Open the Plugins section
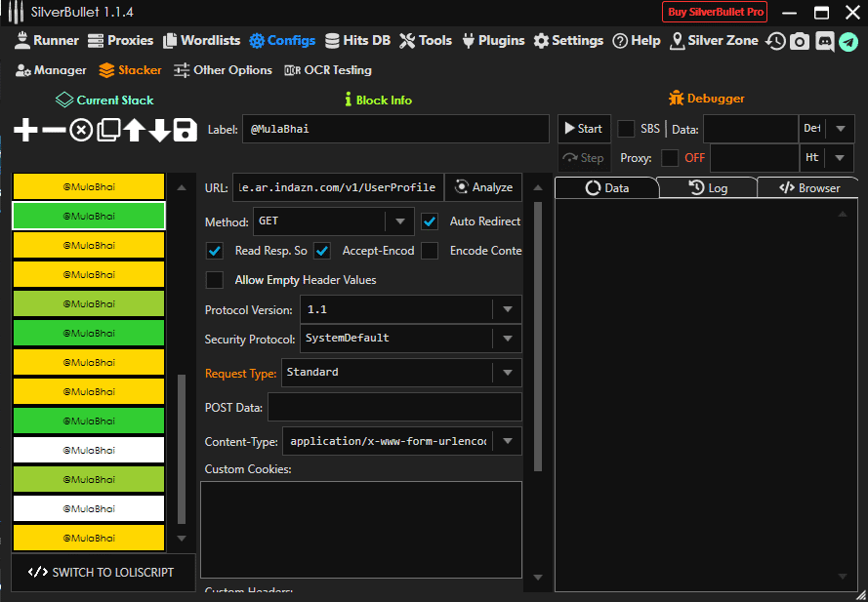This screenshot has height=602, width=868. pyautogui.click(x=493, y=40)
